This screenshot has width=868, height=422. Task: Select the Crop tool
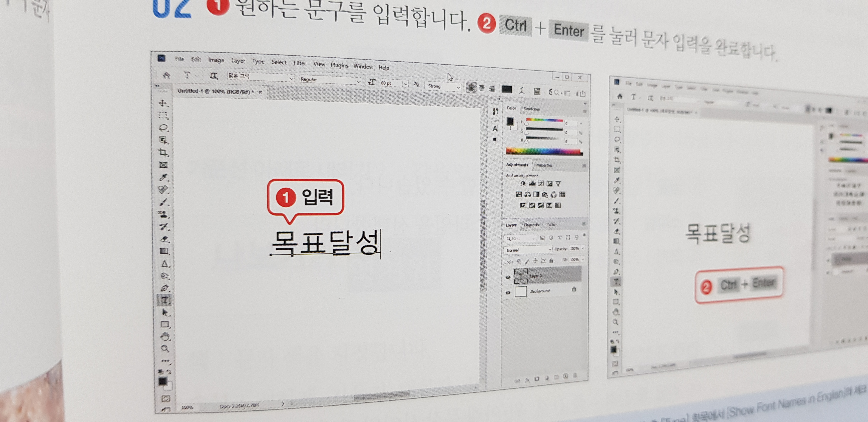(163, 152)
